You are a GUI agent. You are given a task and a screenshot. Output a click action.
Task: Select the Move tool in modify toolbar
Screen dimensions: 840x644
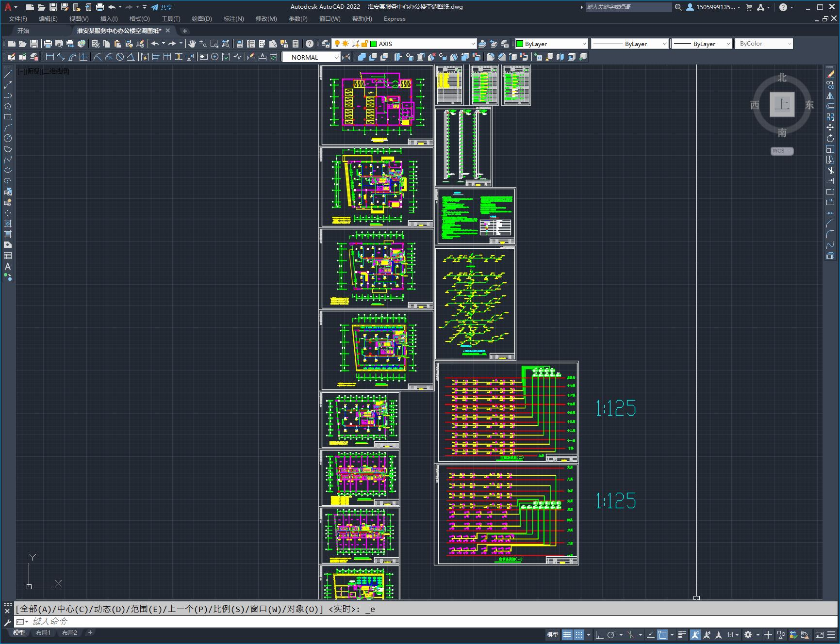click(x=830, y=128)
